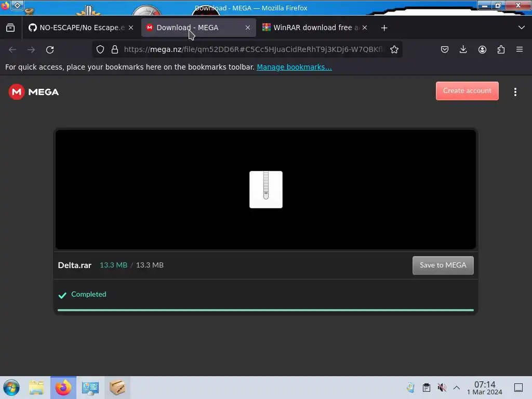Open extensions puzzle icon
The width and height of the screenshot is (532, 399).
coord(501,49)
